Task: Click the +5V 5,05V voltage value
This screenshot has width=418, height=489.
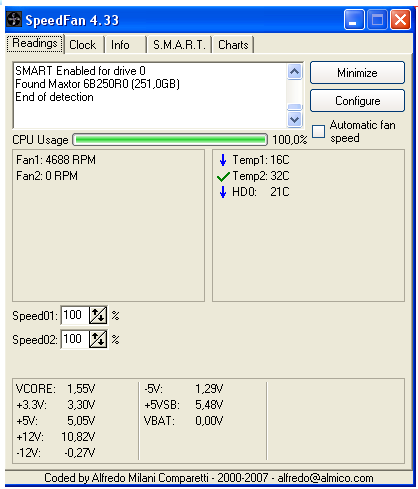Action: coord(81,421)
